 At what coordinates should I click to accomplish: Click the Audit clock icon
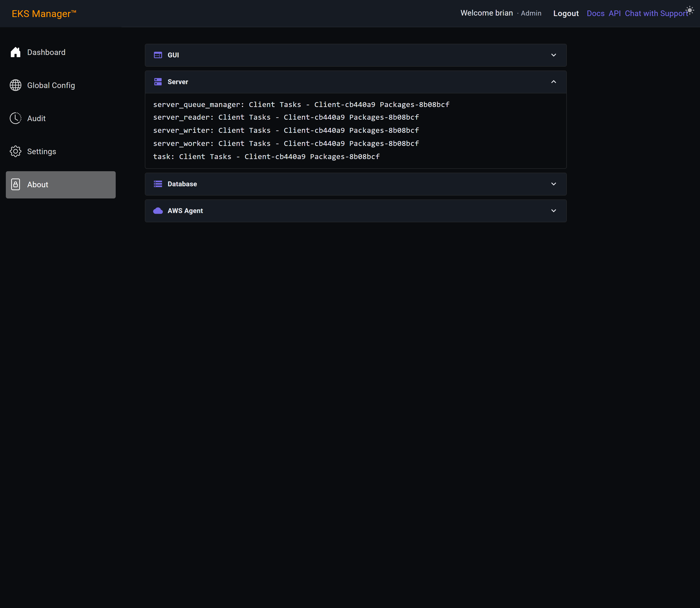point(16,118)
